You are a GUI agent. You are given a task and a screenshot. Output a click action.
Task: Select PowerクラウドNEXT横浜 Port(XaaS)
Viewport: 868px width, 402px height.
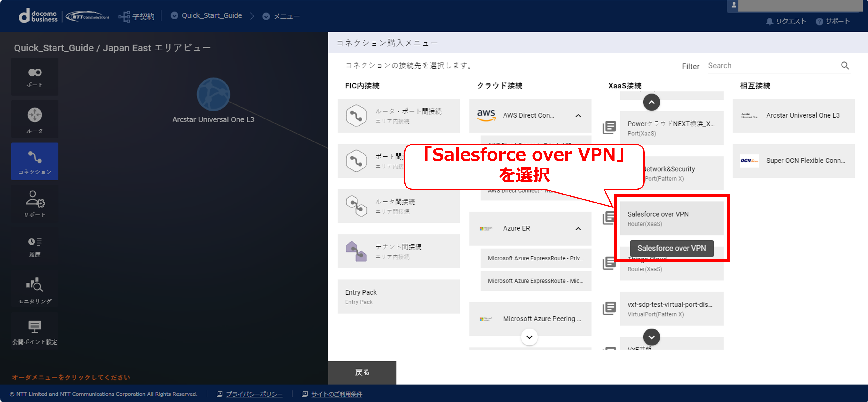[x=672, y=128]
